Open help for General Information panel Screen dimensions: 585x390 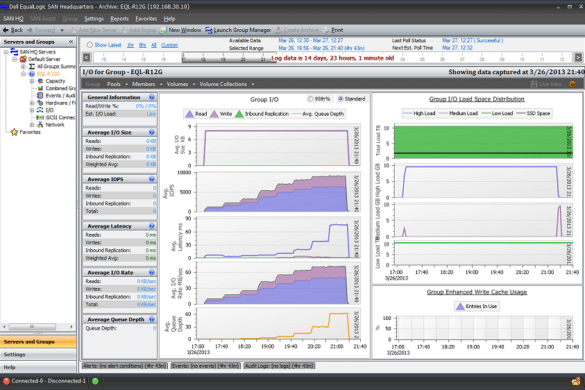[151, 97]
